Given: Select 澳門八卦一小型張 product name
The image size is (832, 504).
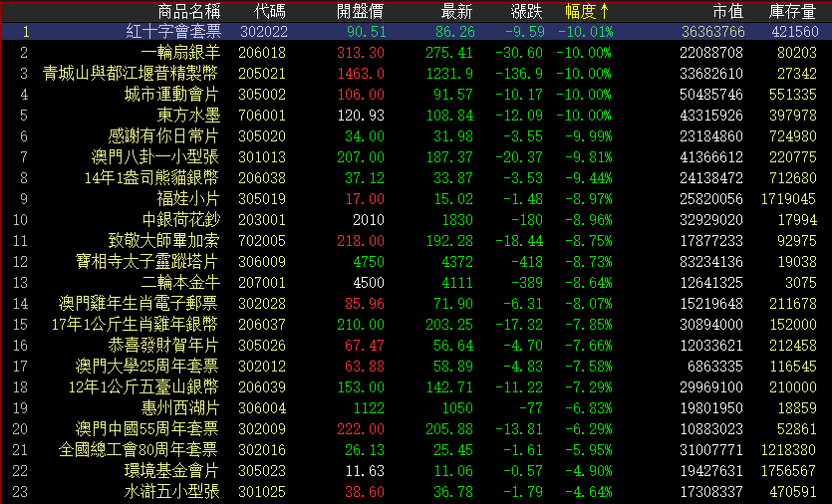Looking at the screenshot, I should (154, 157).
